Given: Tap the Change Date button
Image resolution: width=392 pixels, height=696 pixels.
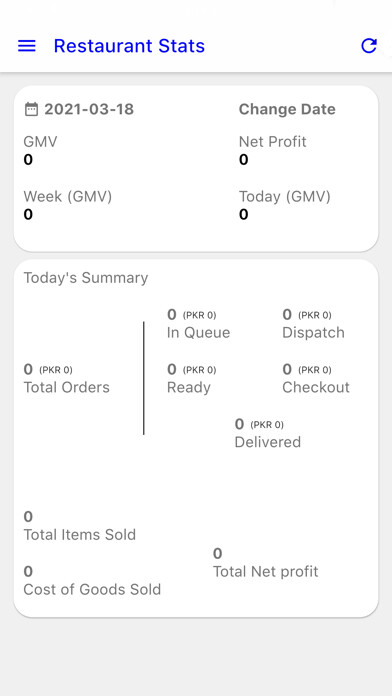Looking at the screenshot, I should [287, 109].
